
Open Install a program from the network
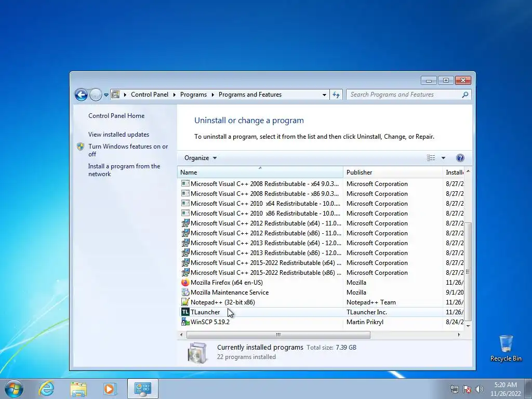[124, 170]
